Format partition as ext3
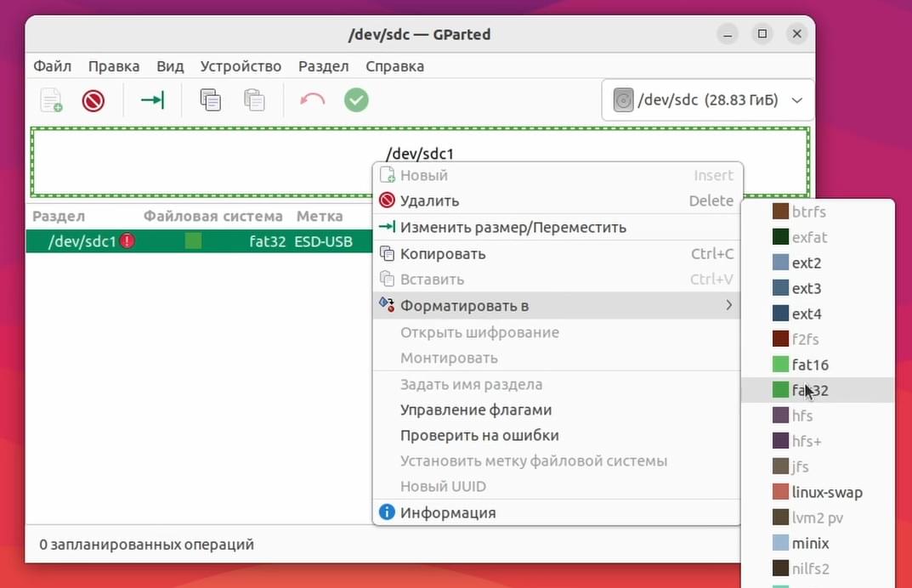Screen dimensions: 912x588 818,288
